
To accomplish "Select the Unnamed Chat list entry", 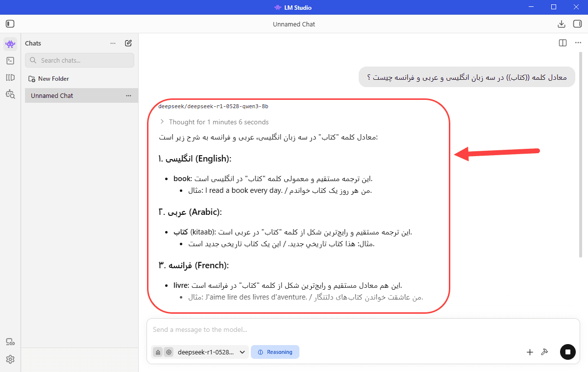I will (81, 95).
